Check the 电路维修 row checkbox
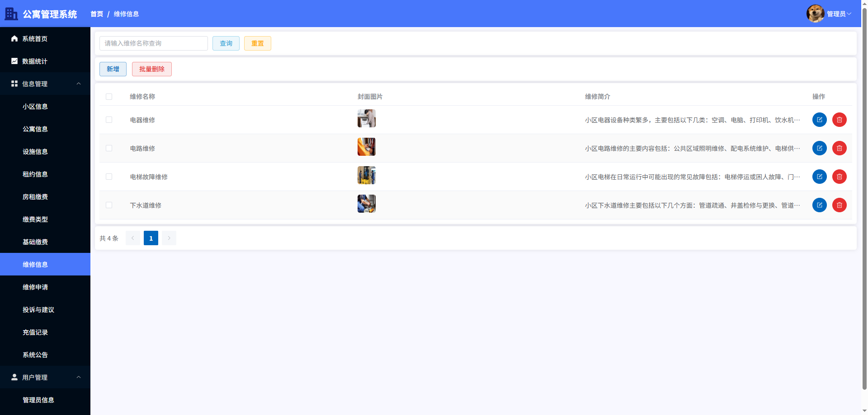The width and height of the screenshot is (868, 415). [x=109, y=148]
